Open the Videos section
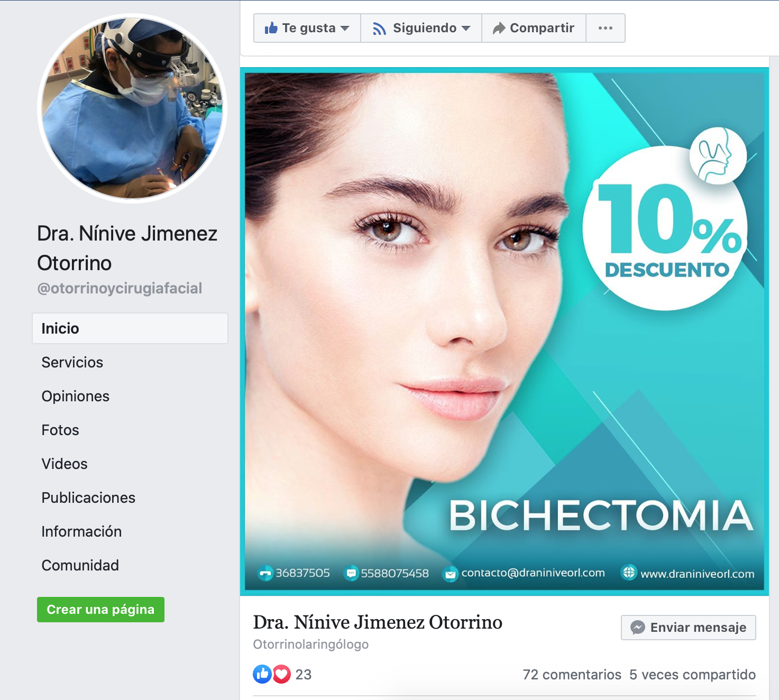Viewport: 779px width, 700px height. [x=65, y=464]
